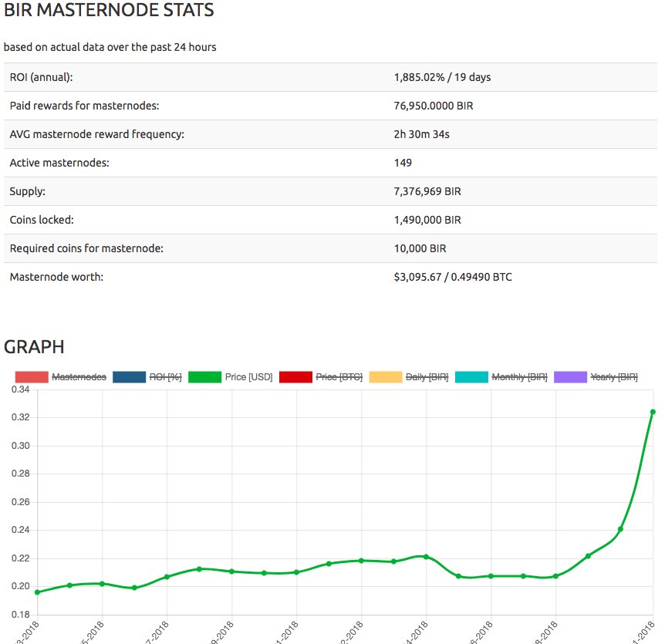This screenshot has width=665, height=644.
Task: Show the Yearly [BIR] series line
Action: (613, 377)
